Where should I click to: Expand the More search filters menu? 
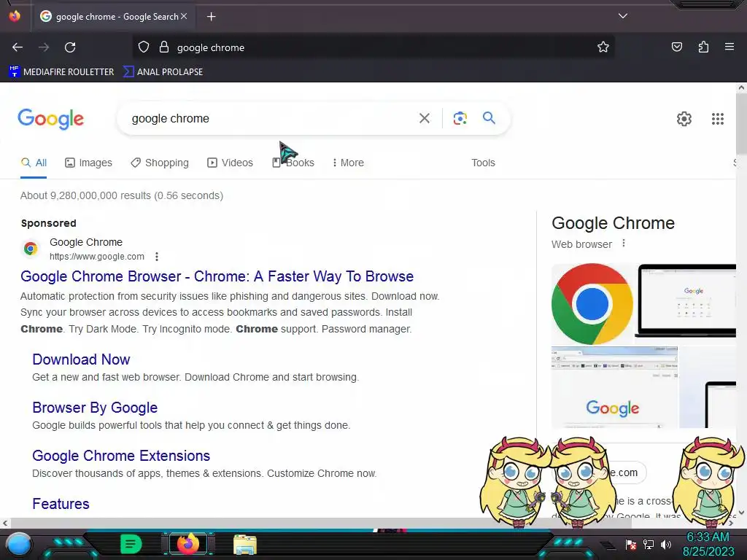point(349,163)
